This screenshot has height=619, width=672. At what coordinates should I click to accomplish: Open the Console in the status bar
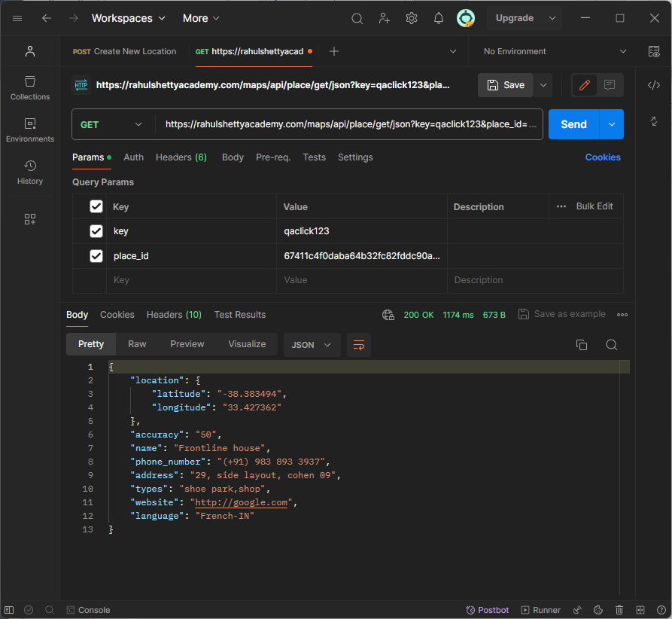tap(88, 610)
